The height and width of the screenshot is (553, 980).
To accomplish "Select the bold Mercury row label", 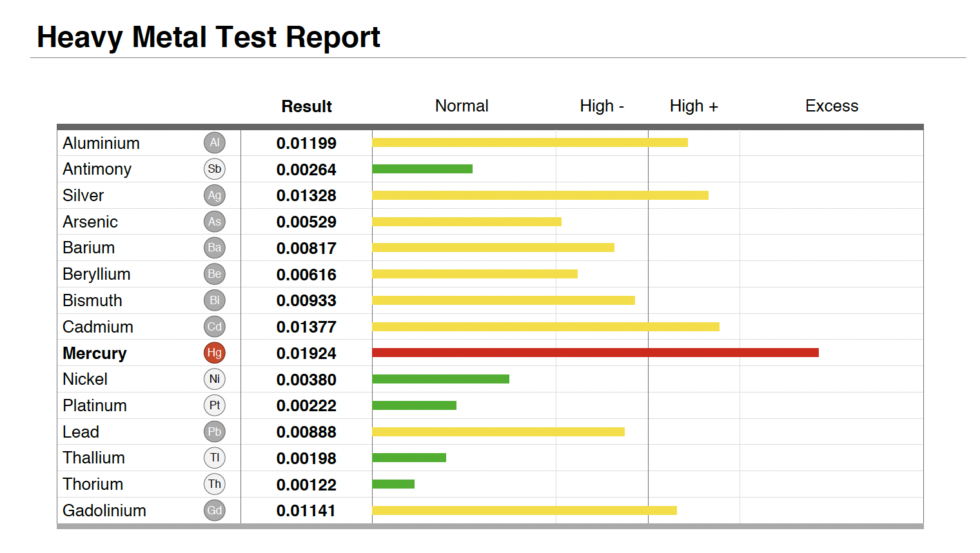I will (x=95, y=354).
